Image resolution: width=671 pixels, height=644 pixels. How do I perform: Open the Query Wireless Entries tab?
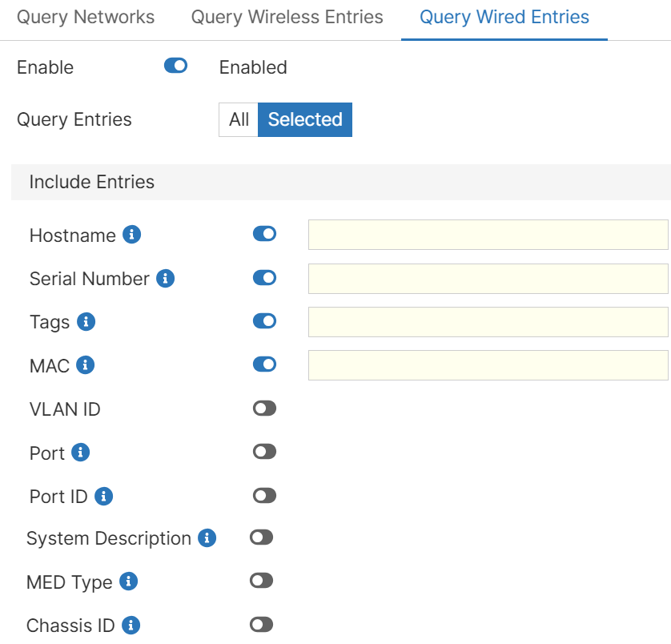[287, 18]
